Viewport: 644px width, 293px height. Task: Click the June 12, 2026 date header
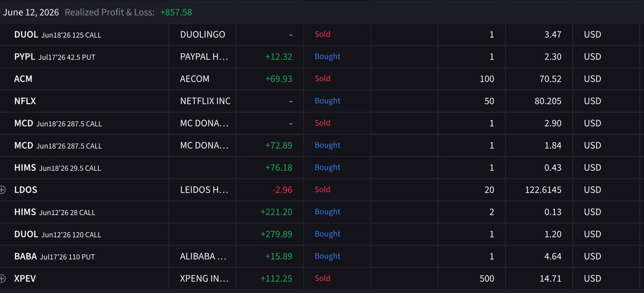point(30,12)
